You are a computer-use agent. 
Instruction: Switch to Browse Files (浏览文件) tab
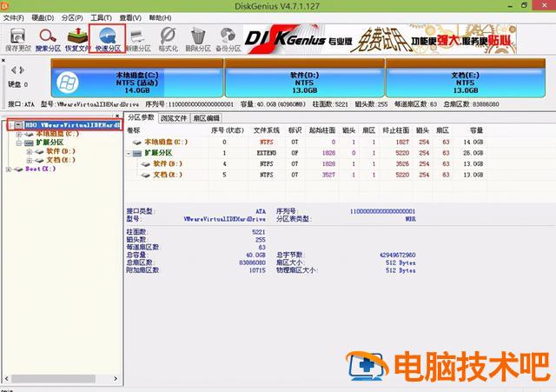tap(174, 118)
